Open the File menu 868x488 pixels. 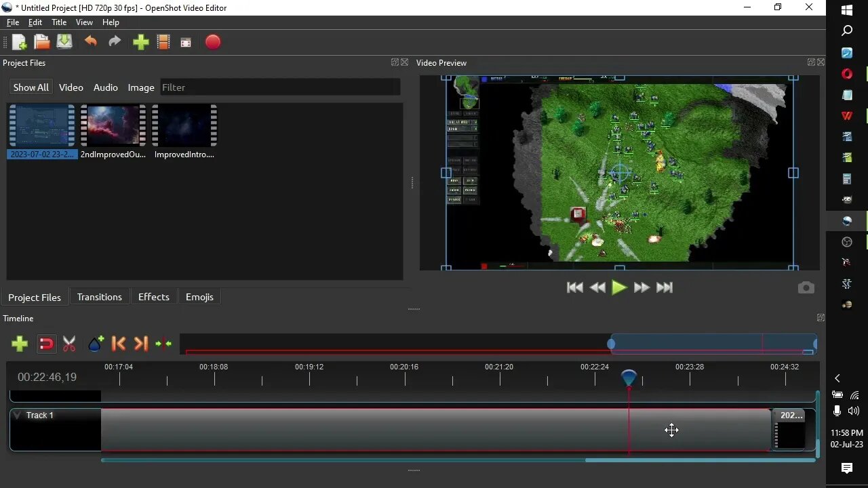(13, 22)
